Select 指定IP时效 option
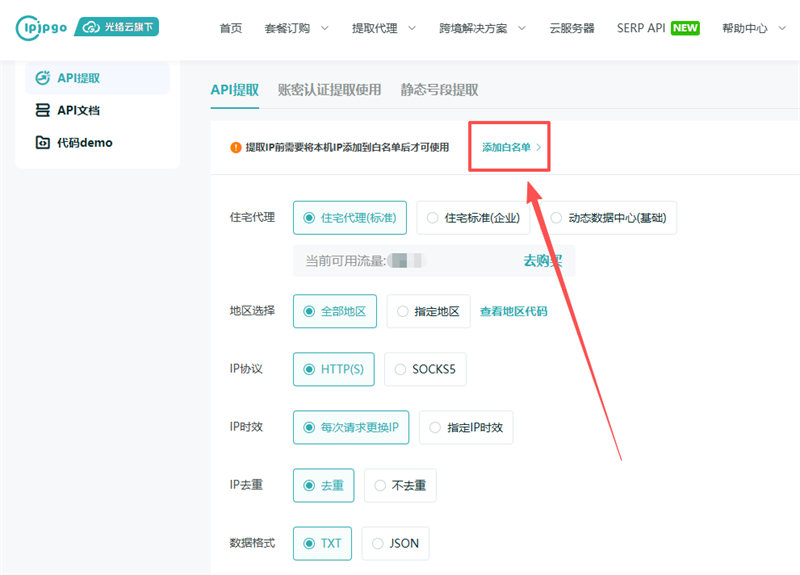Screen dimensions: 800x575 pos(466,427)
